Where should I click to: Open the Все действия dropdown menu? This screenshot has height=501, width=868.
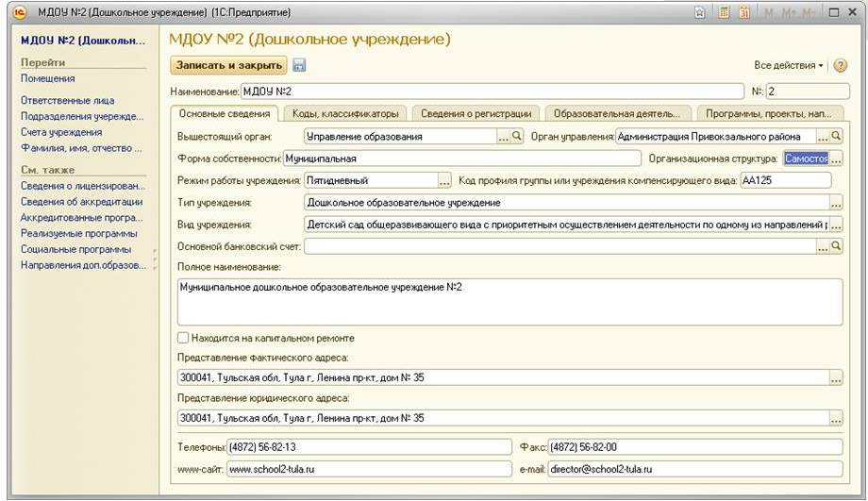pyautogui.click(x=789, y=66)
